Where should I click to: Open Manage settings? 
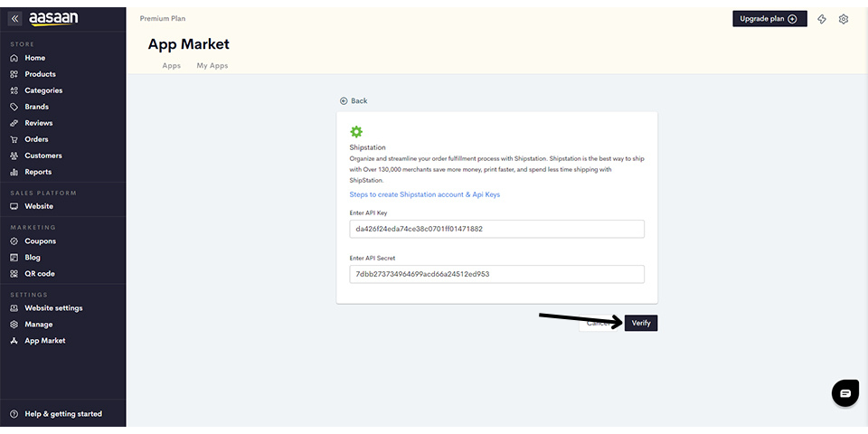tap(38, 325)
